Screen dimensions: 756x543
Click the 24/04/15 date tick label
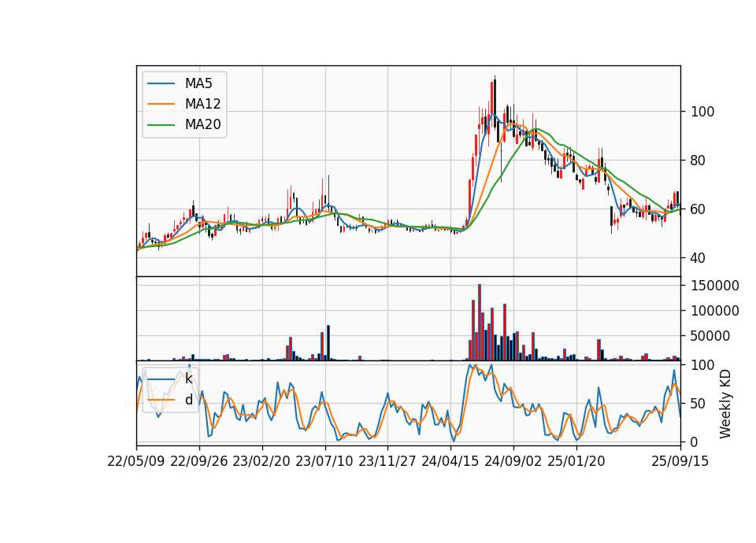tap(450, 461)
